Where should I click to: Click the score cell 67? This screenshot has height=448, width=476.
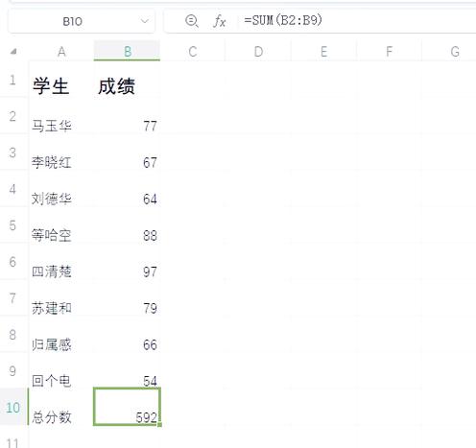(127, 153)
